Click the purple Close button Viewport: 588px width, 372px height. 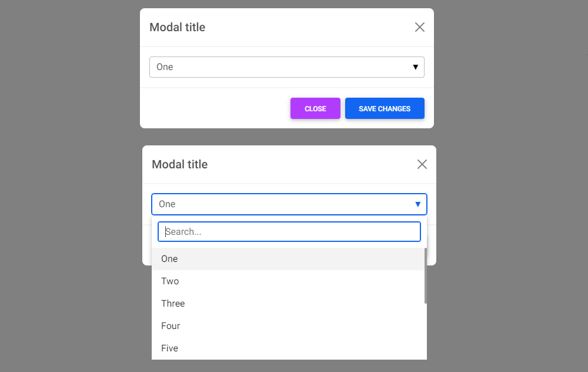(x=315, y=108)
